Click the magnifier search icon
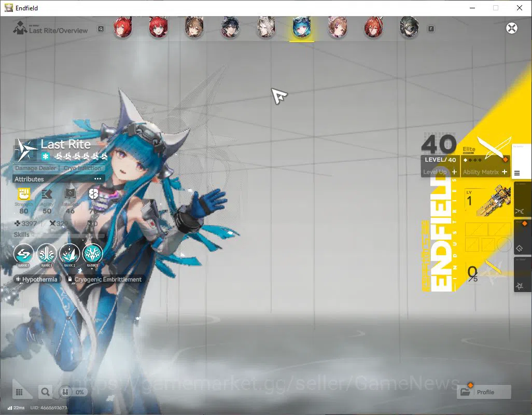 [45, 392]
